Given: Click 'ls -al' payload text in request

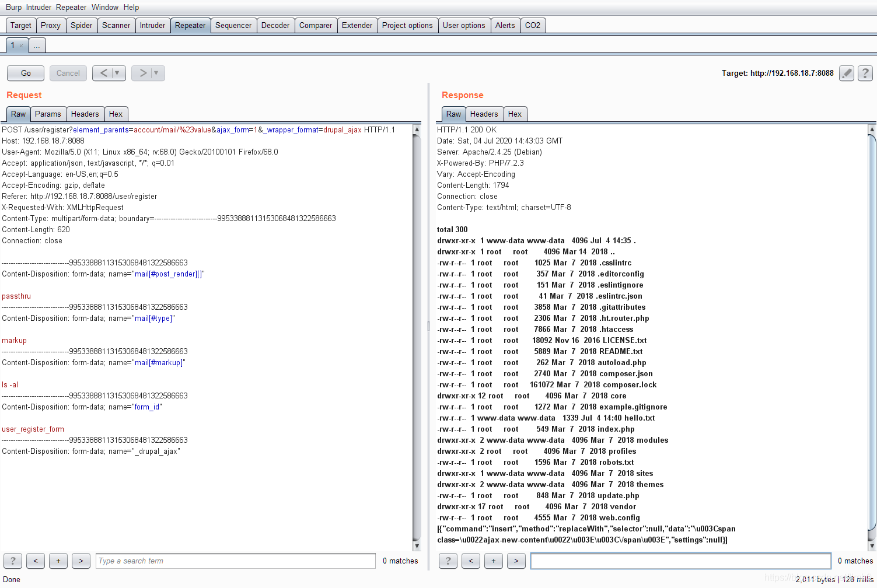Looking at the screenshot, I should point(10,384).
